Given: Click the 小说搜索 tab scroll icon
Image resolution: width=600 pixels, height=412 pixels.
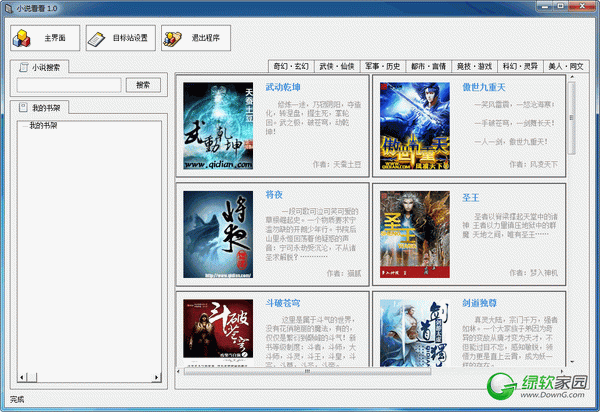Looking at the screenshot, I should [x=23, y=67].
